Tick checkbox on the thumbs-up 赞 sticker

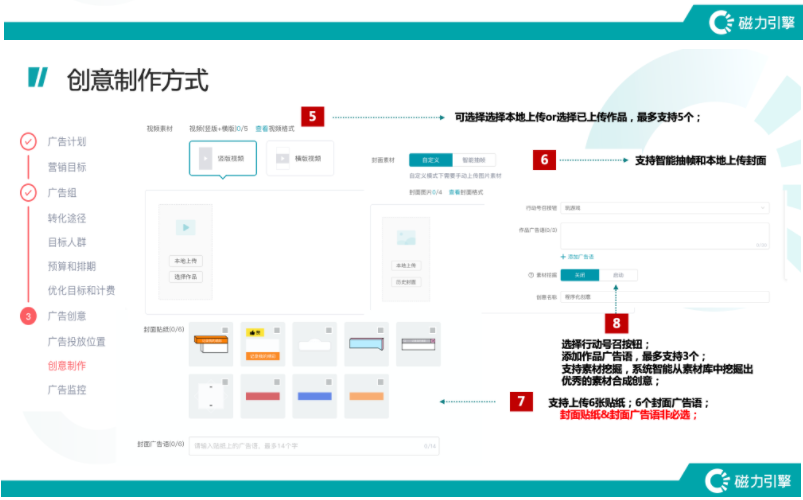pyautogui.click(x=277, y=330)
